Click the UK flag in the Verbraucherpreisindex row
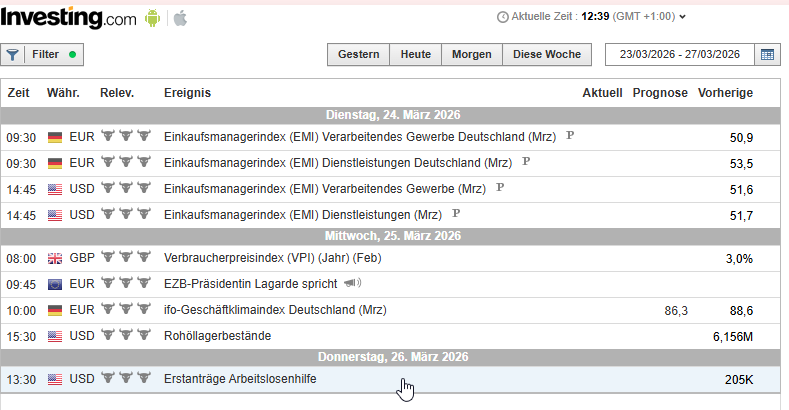Screen dimensions: 789x410 pyautogui.click(x=55, y=259)
